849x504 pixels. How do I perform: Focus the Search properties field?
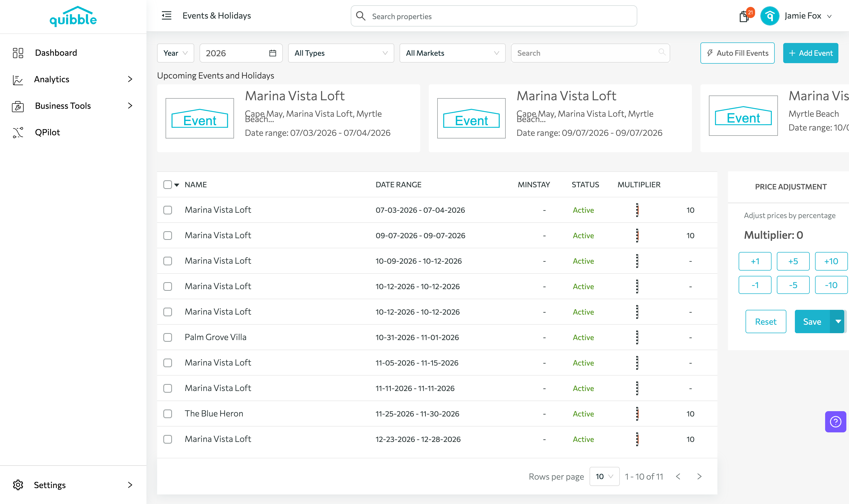[494, 16]
